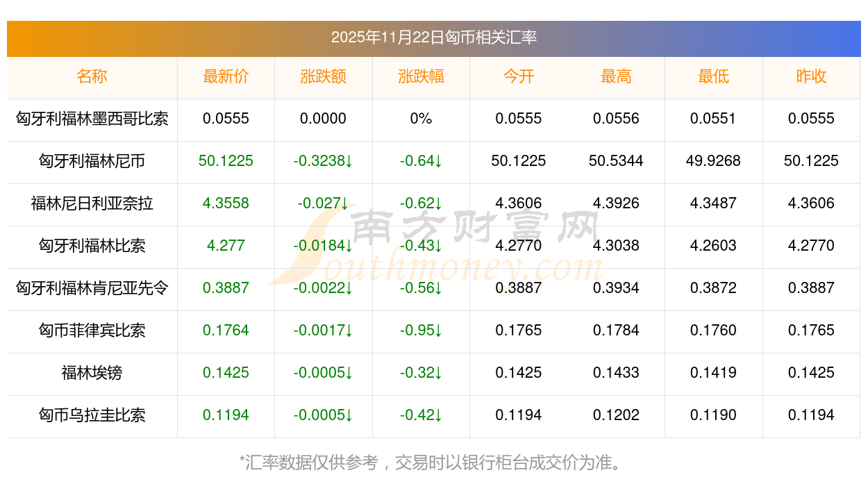
Task: Click high value 0.3934
Action: (x=616, y=288)
